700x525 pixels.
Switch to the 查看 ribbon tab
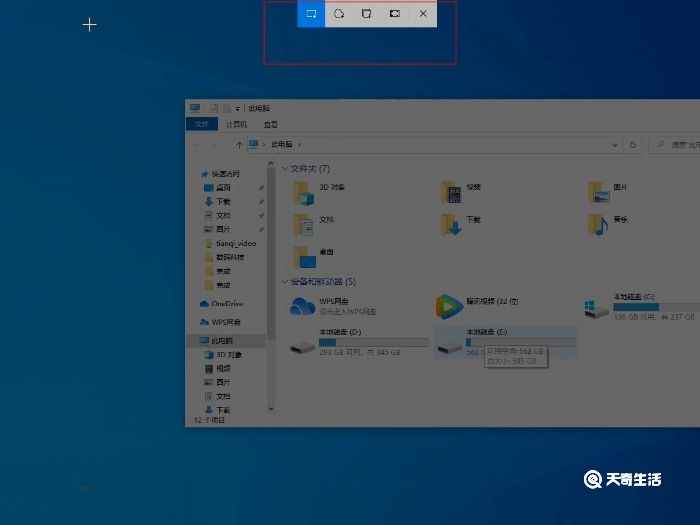(x=270, y=125)
